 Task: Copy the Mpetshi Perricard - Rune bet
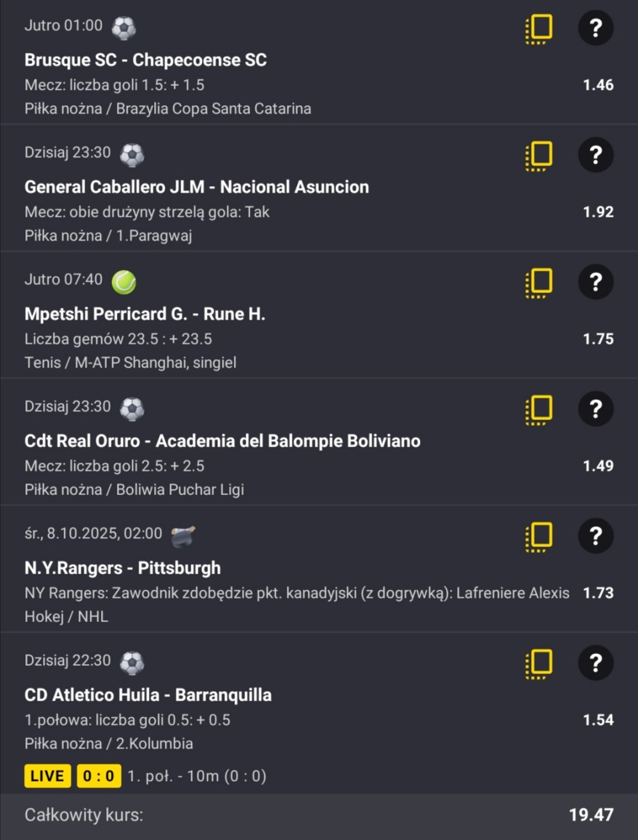point(539,282)
